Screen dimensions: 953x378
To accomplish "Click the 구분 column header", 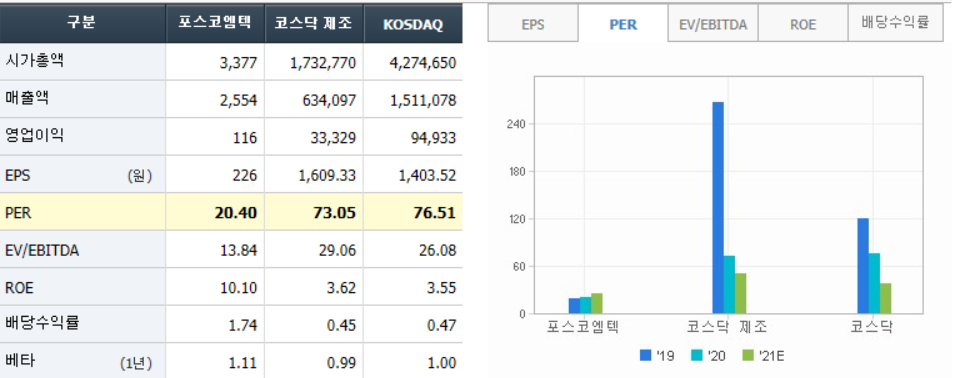I will point(82,24).
